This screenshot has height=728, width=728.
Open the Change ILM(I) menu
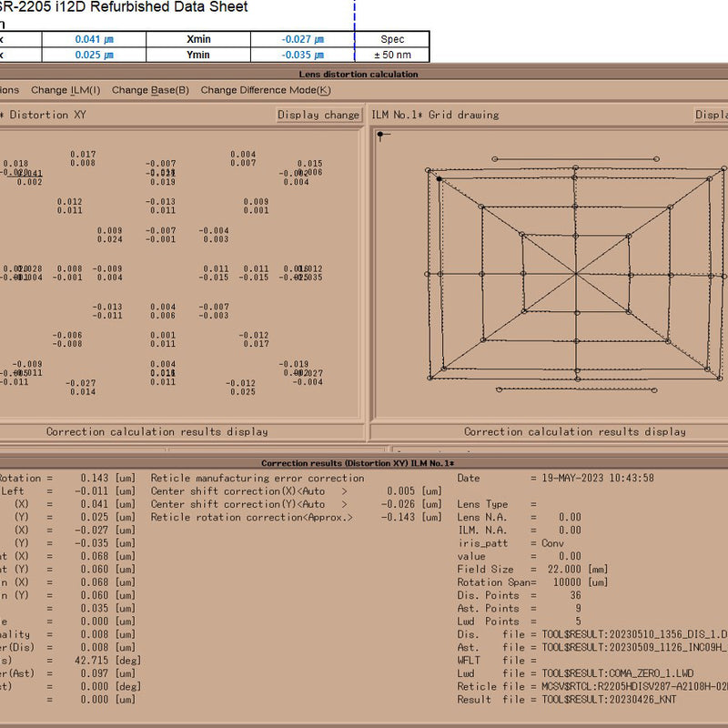(x=66, y=90)
